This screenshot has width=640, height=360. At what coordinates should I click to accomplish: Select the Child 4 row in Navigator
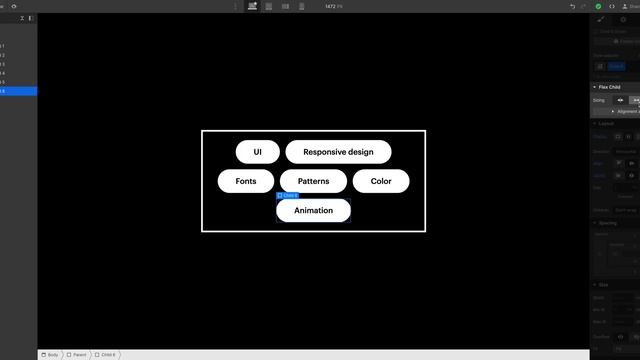[x=18, y=73]
